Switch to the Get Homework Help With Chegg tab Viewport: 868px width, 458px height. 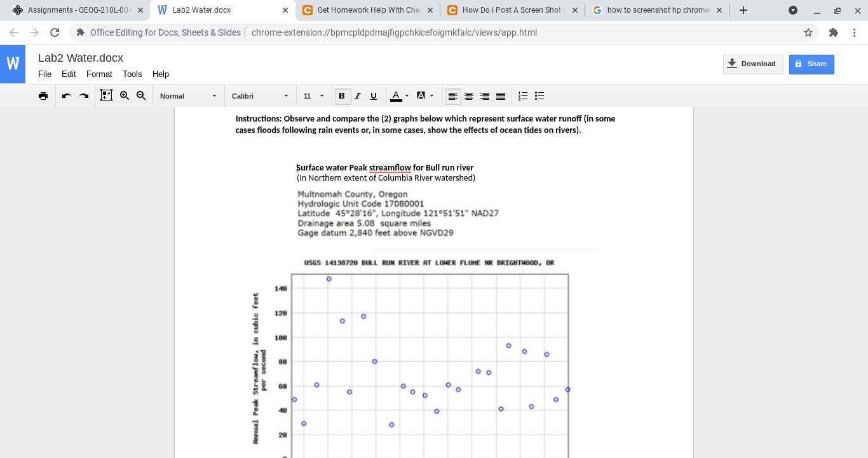coord(368,10)
